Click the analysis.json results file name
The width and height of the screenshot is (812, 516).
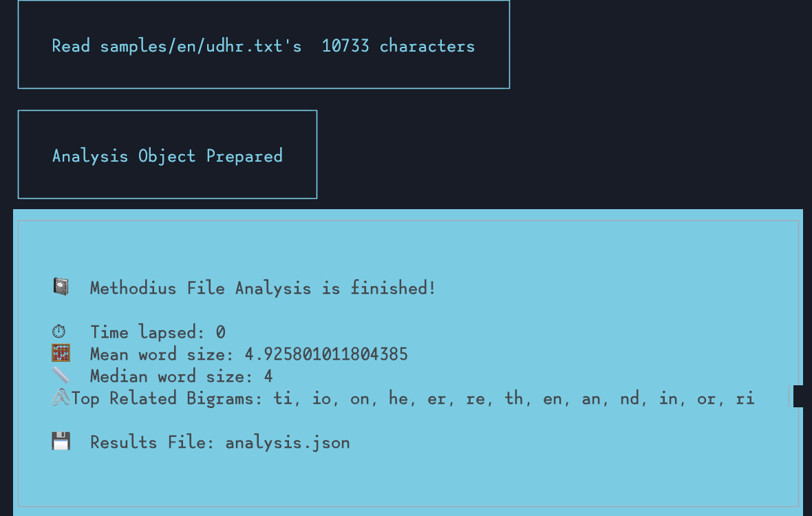point(288,442)
